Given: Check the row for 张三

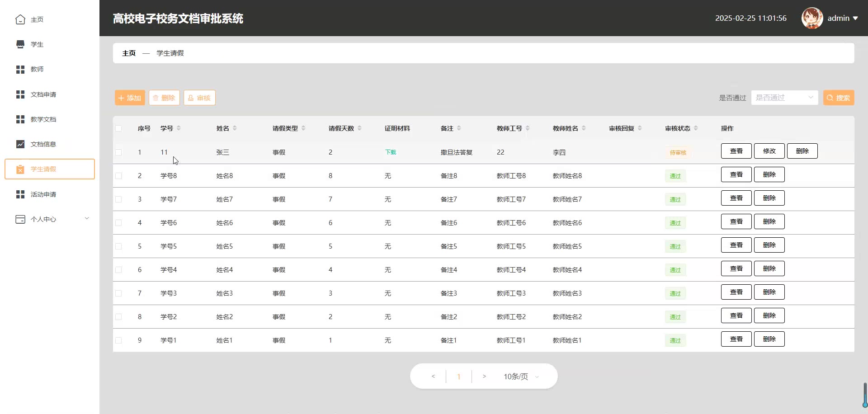Looking at the screenshot, I should click(118, 152).
